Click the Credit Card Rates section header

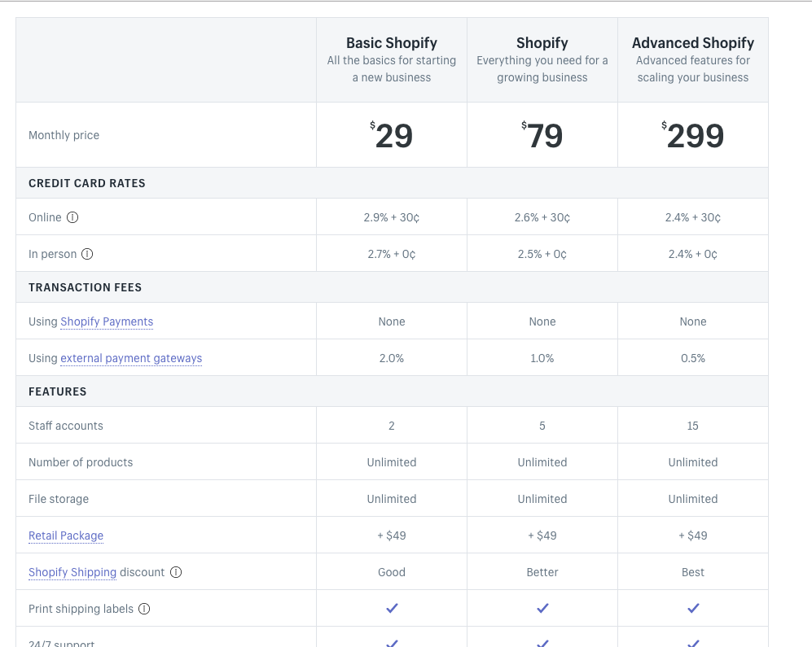pyautogui.click(x=87, y=183)
